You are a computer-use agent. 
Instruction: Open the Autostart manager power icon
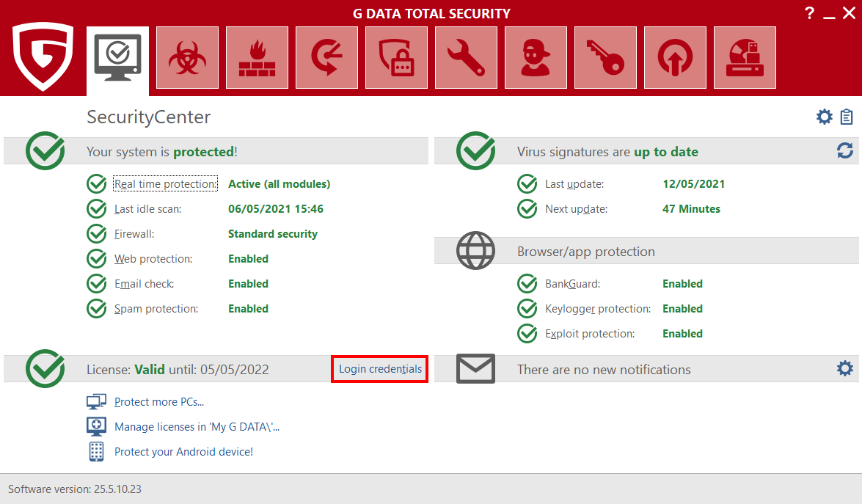tap(675, 57)
